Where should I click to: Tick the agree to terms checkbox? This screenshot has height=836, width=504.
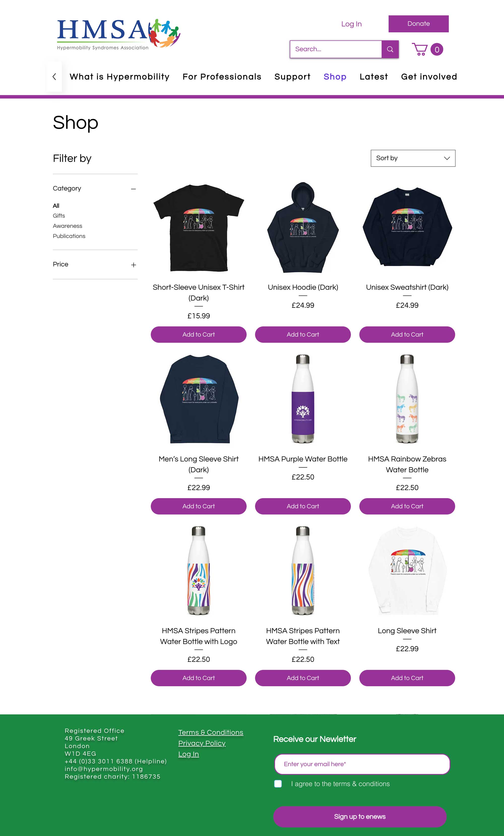pyautogui.click(x=278, y=784)
